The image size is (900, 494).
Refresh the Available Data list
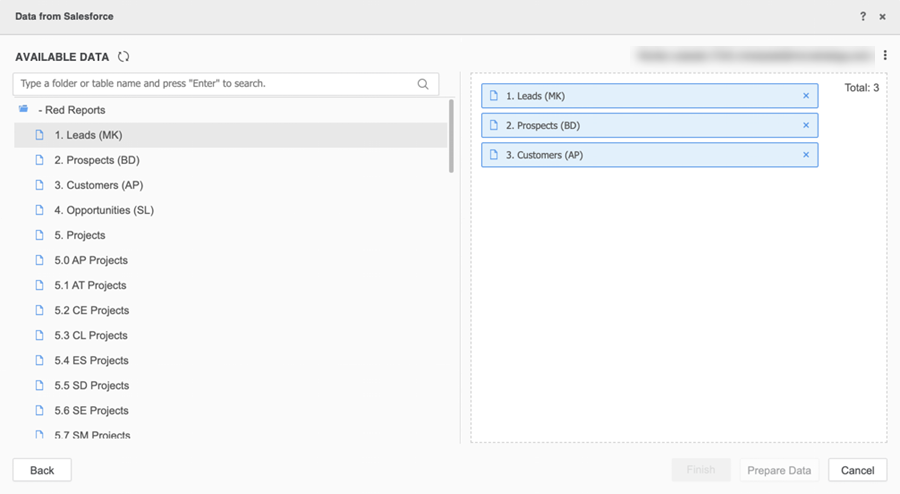click(124, 57)
